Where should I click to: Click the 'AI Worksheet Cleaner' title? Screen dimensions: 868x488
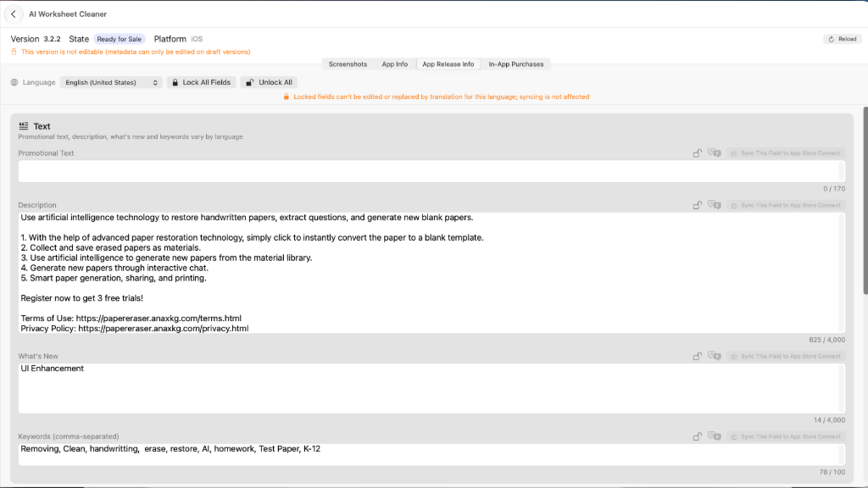(68, 14)
